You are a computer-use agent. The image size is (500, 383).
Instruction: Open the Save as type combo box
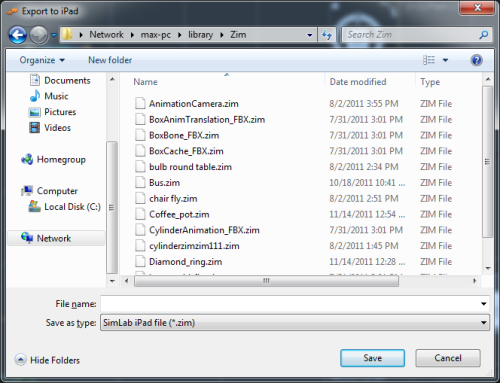295,323
